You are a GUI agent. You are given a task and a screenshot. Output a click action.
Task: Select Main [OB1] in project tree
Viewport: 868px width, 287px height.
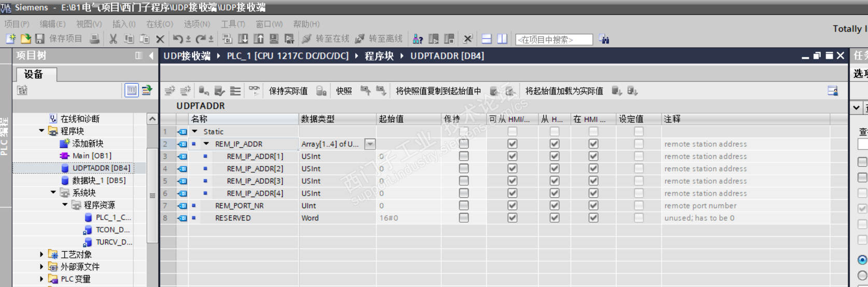click(x=92, y=156)
